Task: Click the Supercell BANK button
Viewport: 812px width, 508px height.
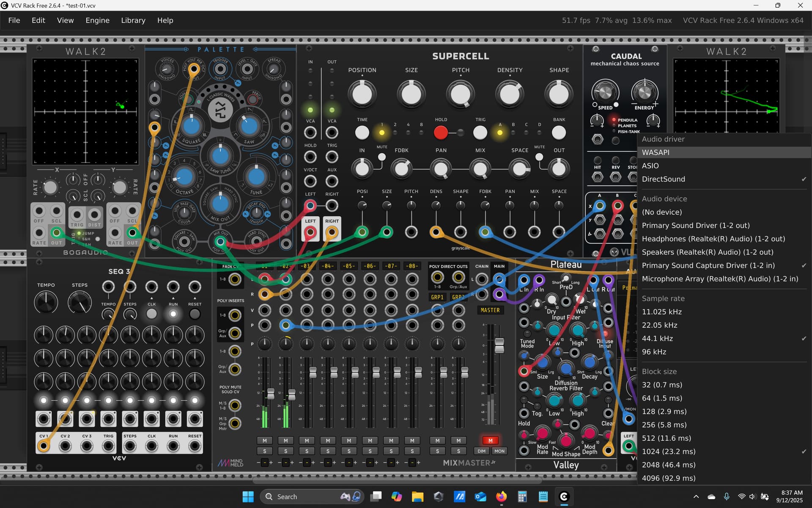Action: (x=559, y=133)
